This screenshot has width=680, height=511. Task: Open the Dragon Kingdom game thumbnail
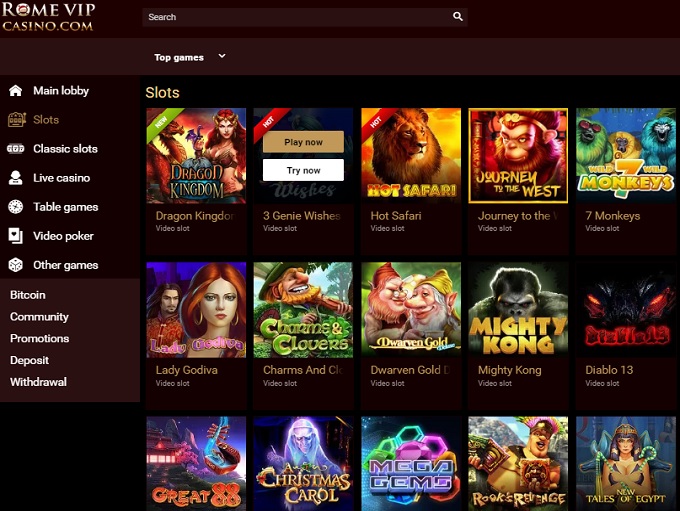196,156
